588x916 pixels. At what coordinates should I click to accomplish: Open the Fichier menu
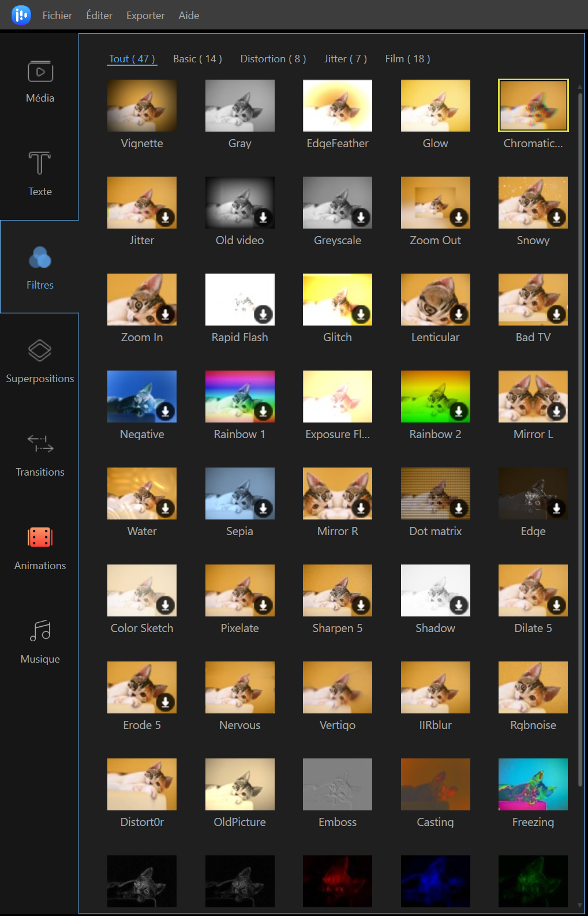(x=57, y=16)
